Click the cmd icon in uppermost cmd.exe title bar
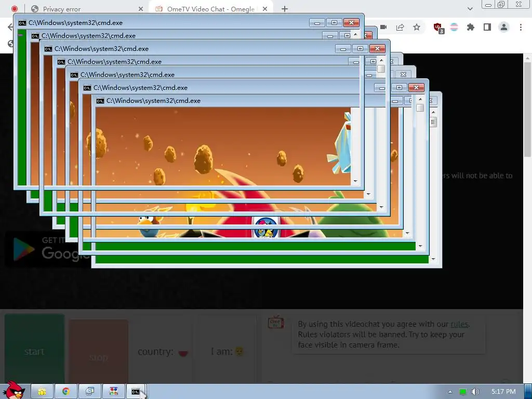 click(22, 23)
